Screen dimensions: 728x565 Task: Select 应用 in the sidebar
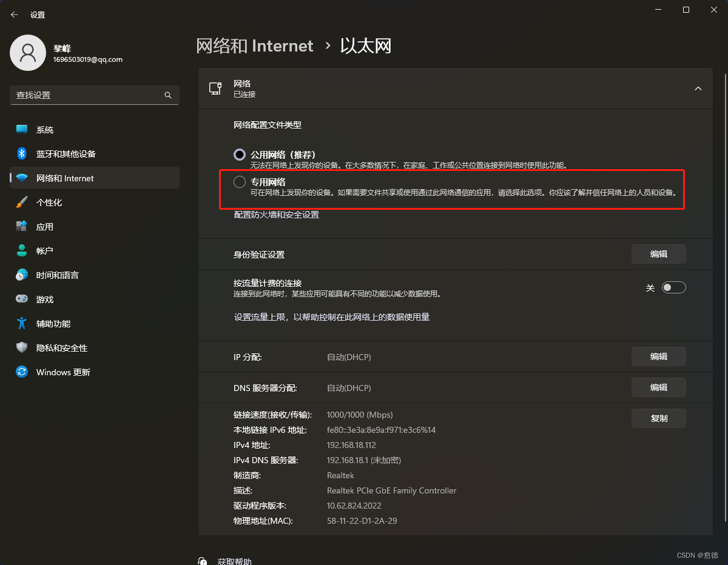pyautogui.click(x=45, y=226)
